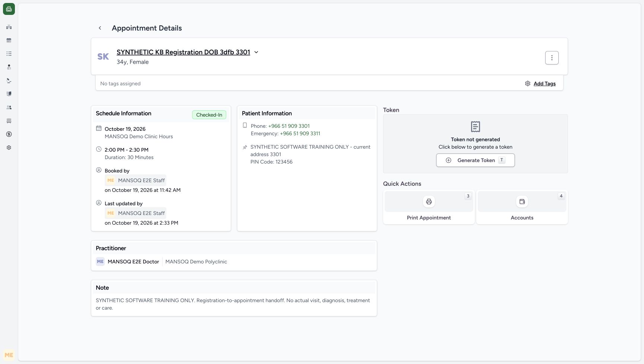Viewport: 644px width, 364px height.
Task: Open the three-dot menu on patient card
Action: 552,58
